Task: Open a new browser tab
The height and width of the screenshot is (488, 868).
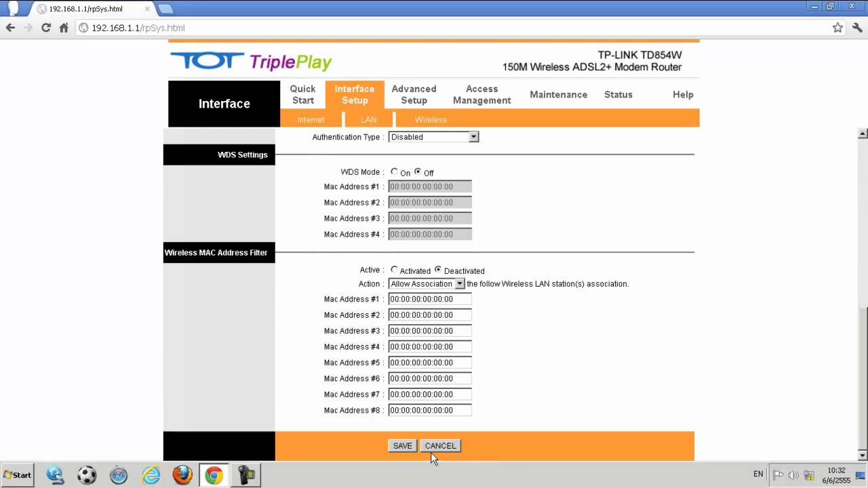Action: pyautogui.click(x=165, y=9)
